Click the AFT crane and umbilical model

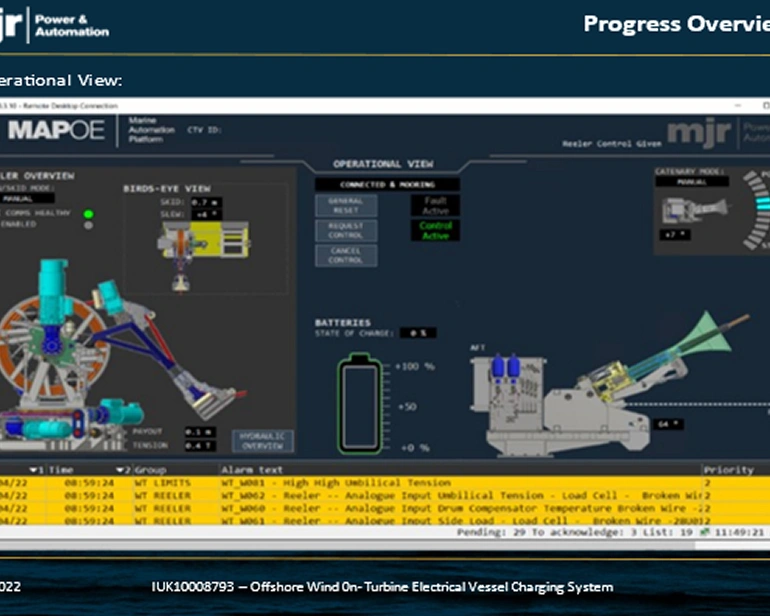(610, 383)
